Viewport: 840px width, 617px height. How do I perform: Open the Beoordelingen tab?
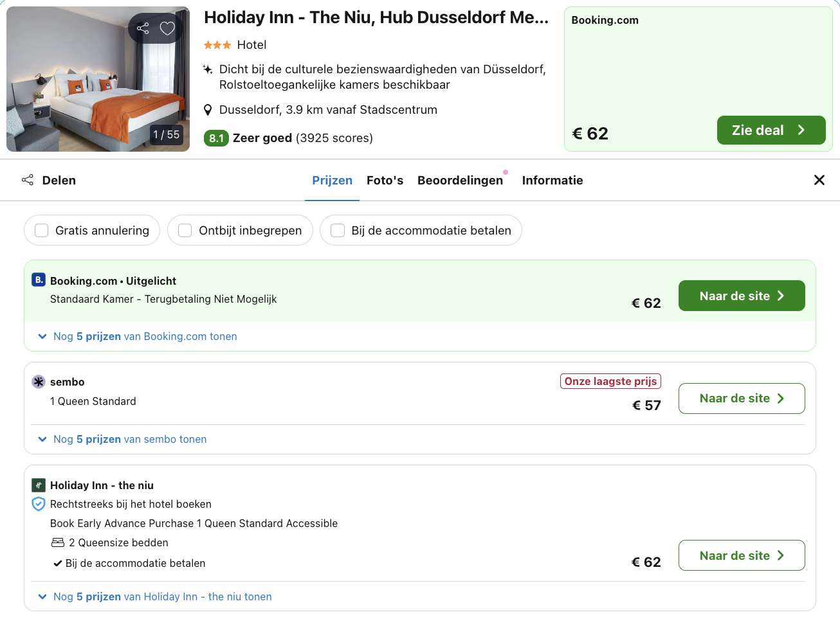[460, 181]
